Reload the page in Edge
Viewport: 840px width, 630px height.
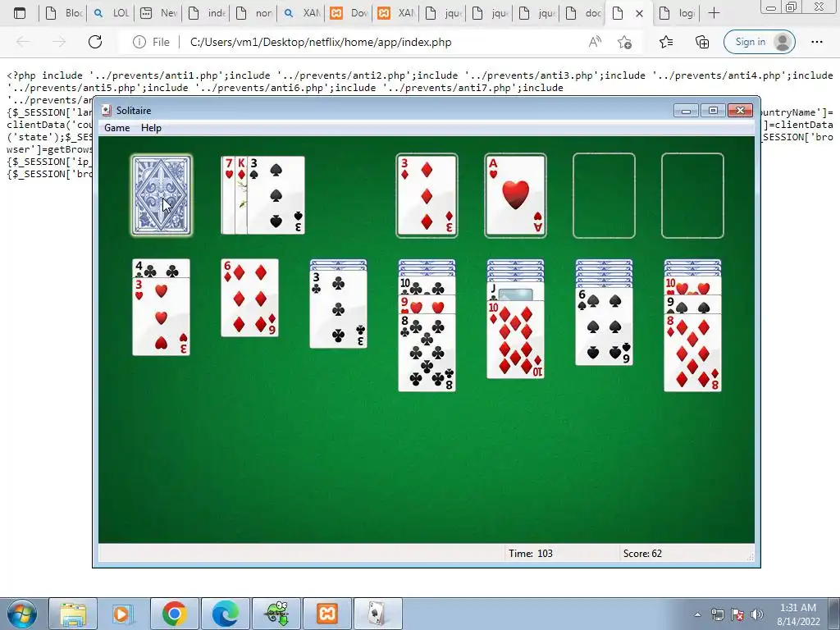coord(95,42)
